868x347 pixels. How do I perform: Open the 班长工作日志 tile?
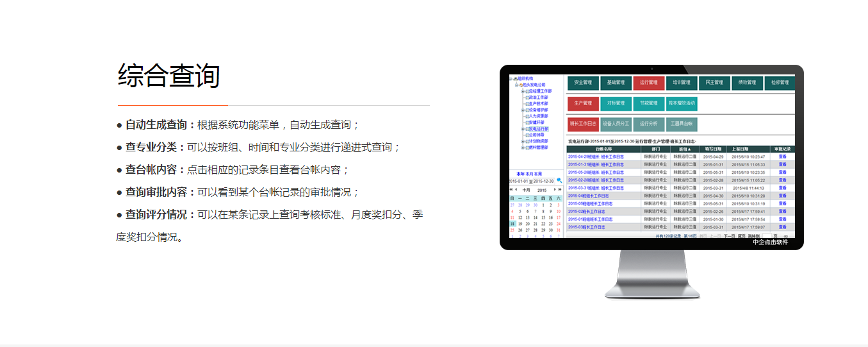pyautogui.click(x=583, y=124)
